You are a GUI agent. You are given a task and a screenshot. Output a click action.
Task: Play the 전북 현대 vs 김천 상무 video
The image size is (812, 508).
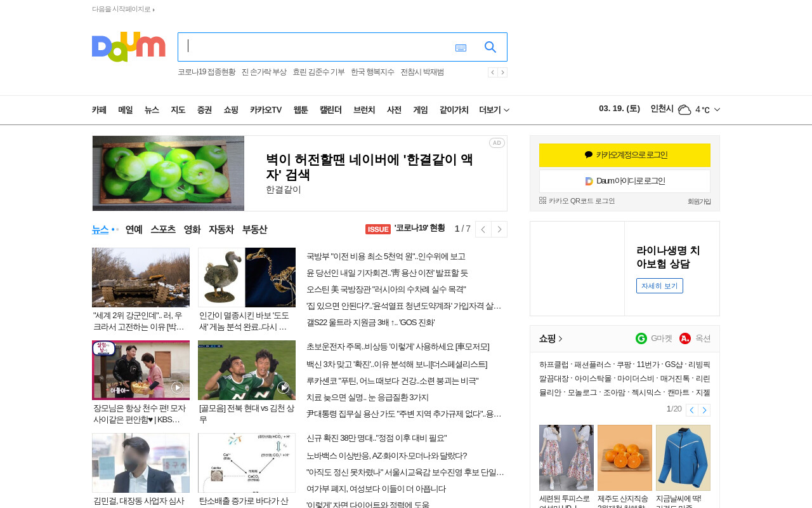pos(247,370)
